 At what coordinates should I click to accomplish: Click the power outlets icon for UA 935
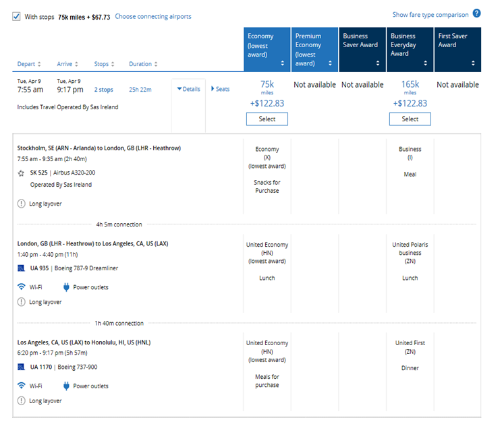pos(67,287)
